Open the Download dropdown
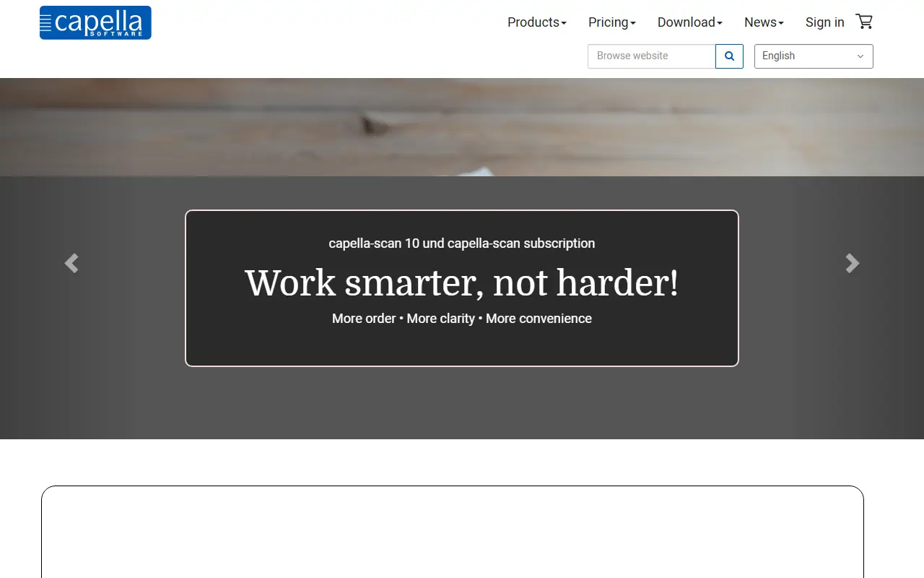The height and width of the screenshot is (578, 924). click(x=690, y=22)
